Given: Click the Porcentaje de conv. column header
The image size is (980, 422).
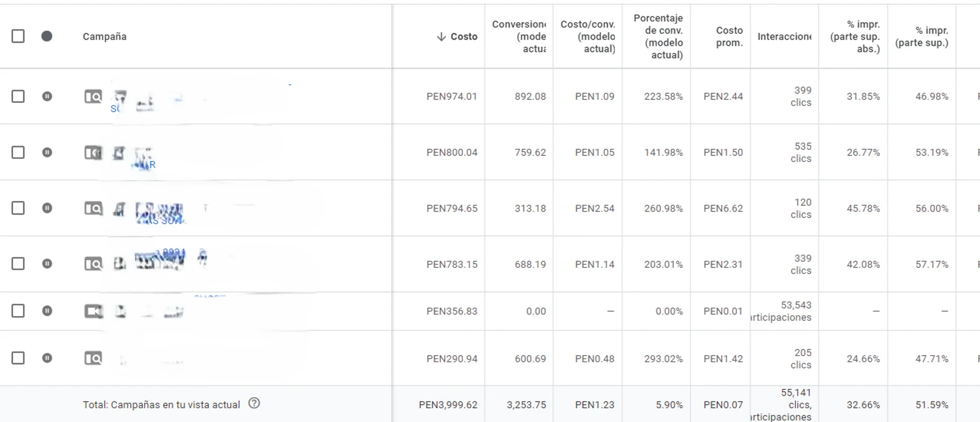Looking at the screenshot, I should point(658,36).
